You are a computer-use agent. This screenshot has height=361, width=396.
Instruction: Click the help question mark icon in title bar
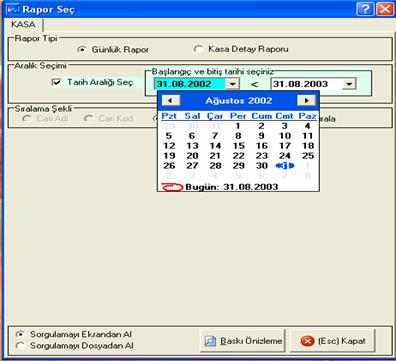point(365,9)
